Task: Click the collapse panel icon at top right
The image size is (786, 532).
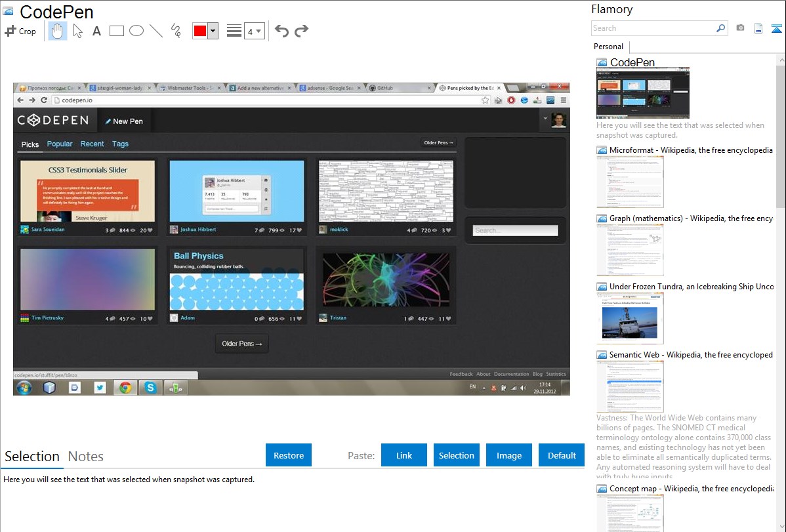Action: point(776,28)
